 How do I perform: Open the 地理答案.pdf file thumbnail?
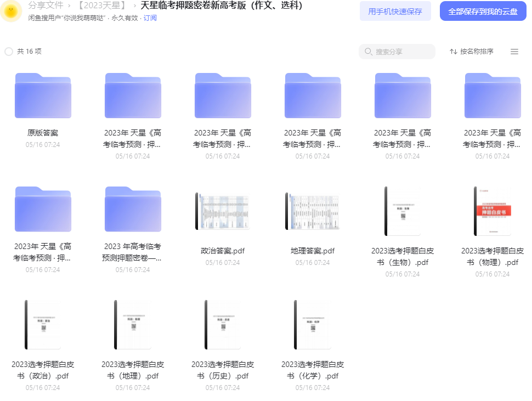pyautogui.click(x=313, y=211)
